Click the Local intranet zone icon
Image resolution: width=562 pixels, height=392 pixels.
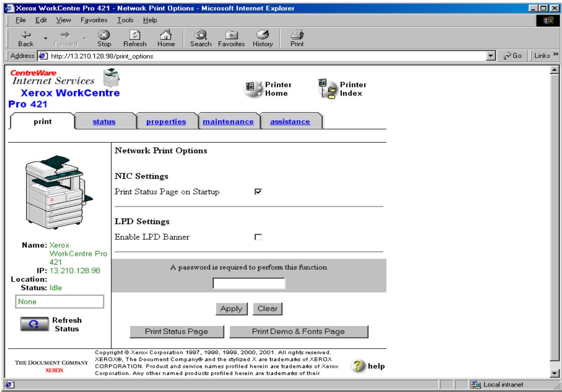(x=476, y=385)
